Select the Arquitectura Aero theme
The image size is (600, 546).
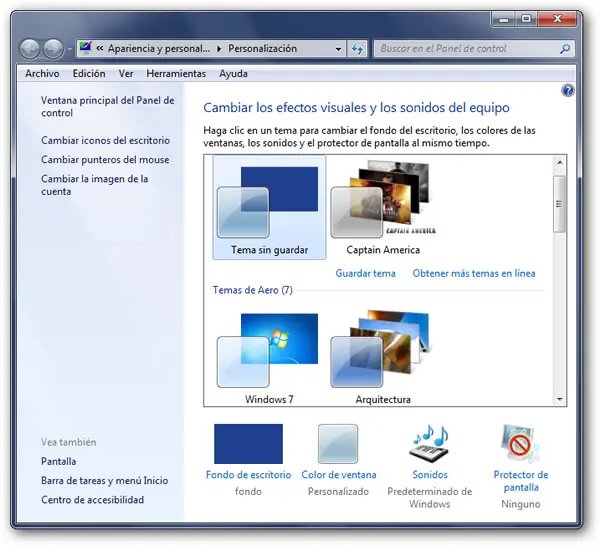383,358
